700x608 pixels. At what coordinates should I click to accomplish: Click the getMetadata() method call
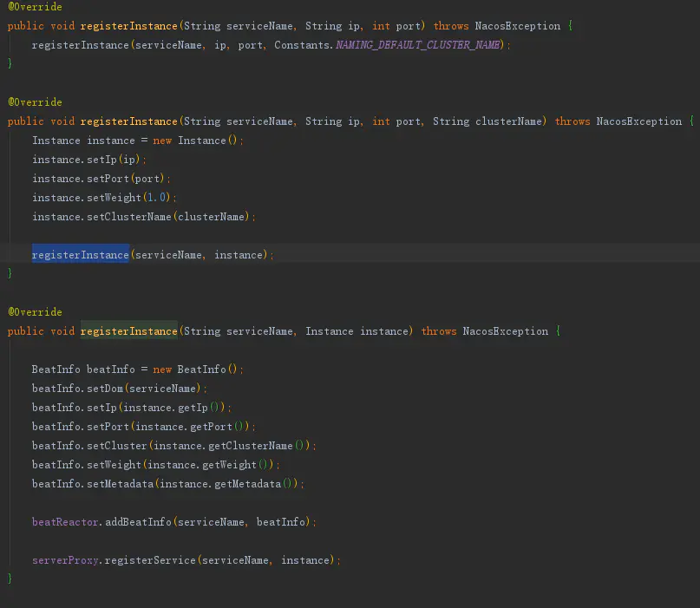(257, 484)
